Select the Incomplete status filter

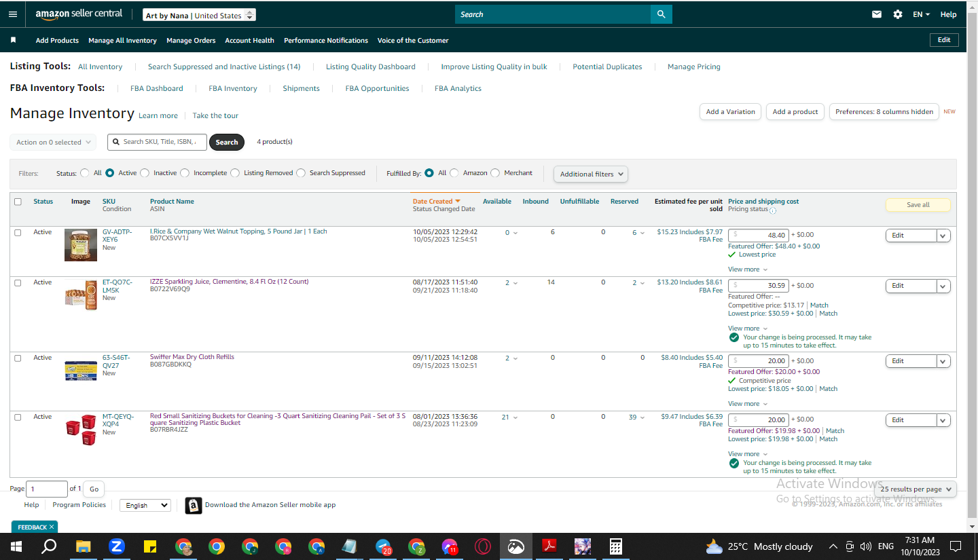tap(185, 173)
